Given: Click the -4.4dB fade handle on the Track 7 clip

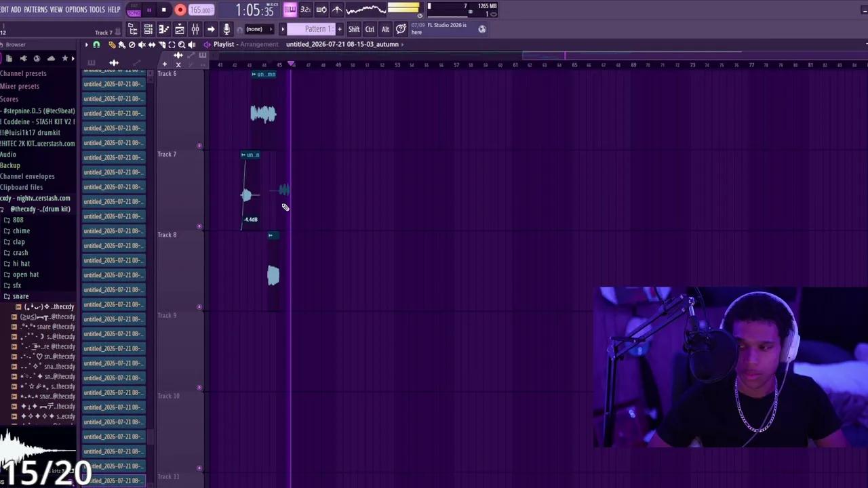Looking at the screenshot, I should pyautogui.click(x=251, y=220).
